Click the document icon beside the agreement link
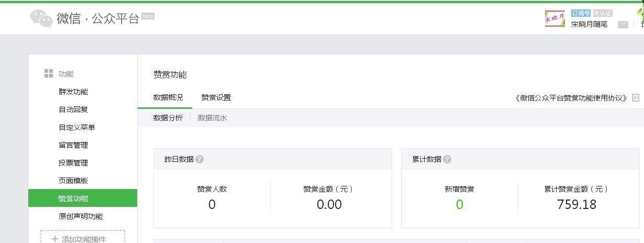The image size is (644, 243). pyautogui.click(x=636, y=98)
